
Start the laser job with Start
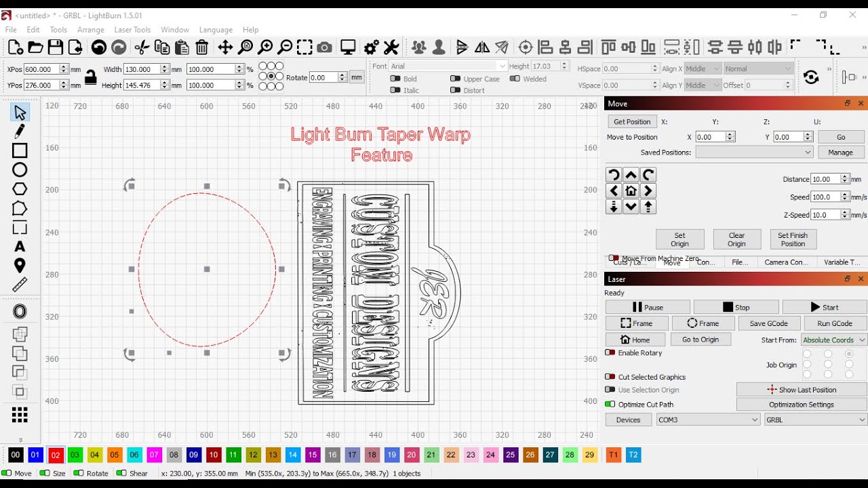[825, 307]
